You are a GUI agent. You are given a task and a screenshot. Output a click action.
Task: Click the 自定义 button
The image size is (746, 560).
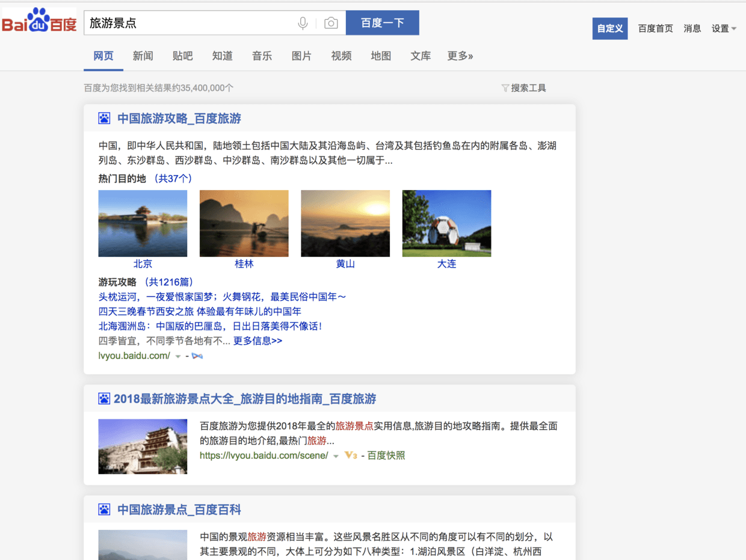[610, 28]
